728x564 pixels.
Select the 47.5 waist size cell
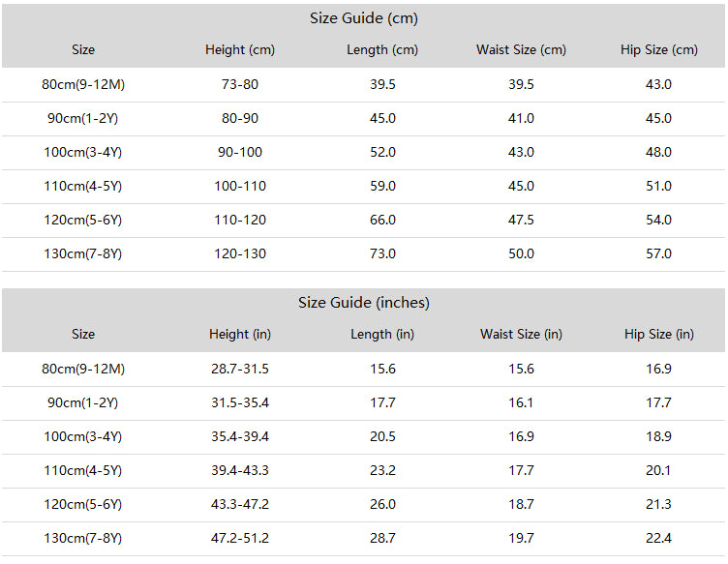[521, 220]
